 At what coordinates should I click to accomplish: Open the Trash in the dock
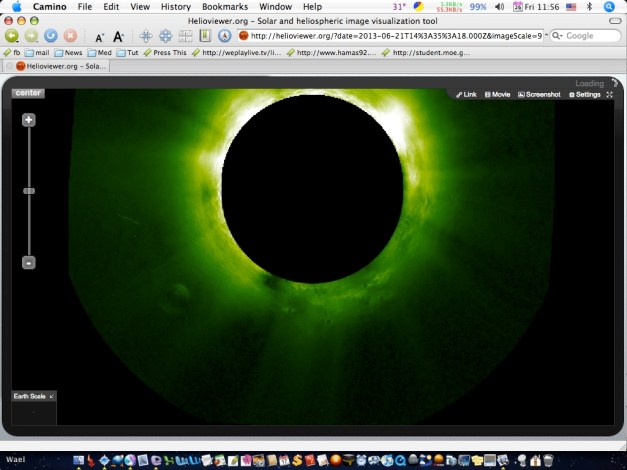(x=547, y=460)
